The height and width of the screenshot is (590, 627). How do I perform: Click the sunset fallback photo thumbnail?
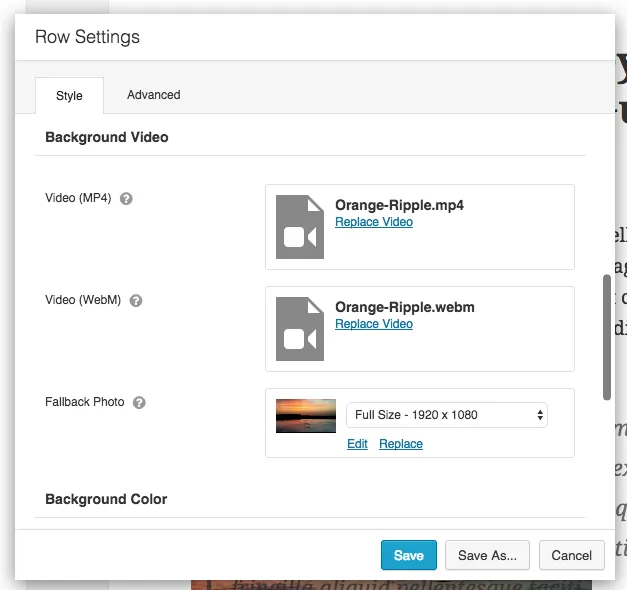(305, 416)
